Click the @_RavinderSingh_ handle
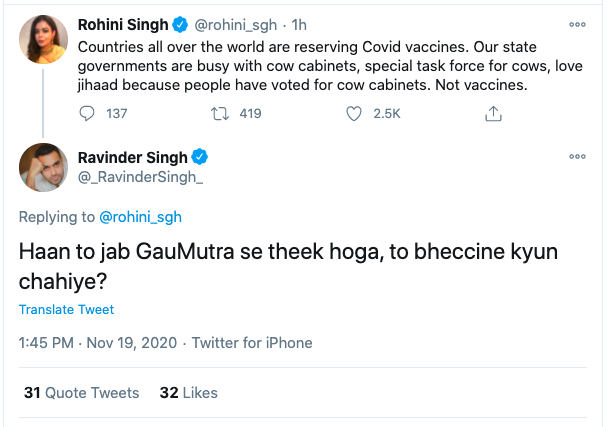Screen dimensions: 610x427 (139, 176)
